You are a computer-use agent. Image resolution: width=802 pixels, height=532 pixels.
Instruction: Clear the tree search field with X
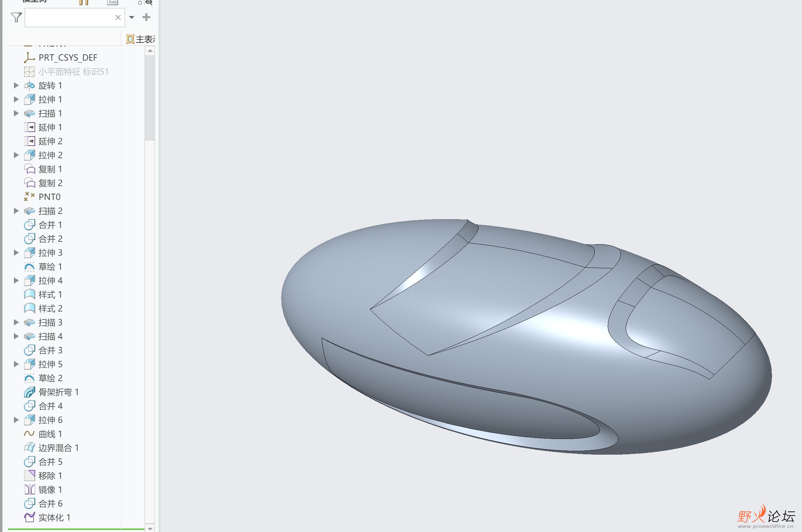point(118,17)
